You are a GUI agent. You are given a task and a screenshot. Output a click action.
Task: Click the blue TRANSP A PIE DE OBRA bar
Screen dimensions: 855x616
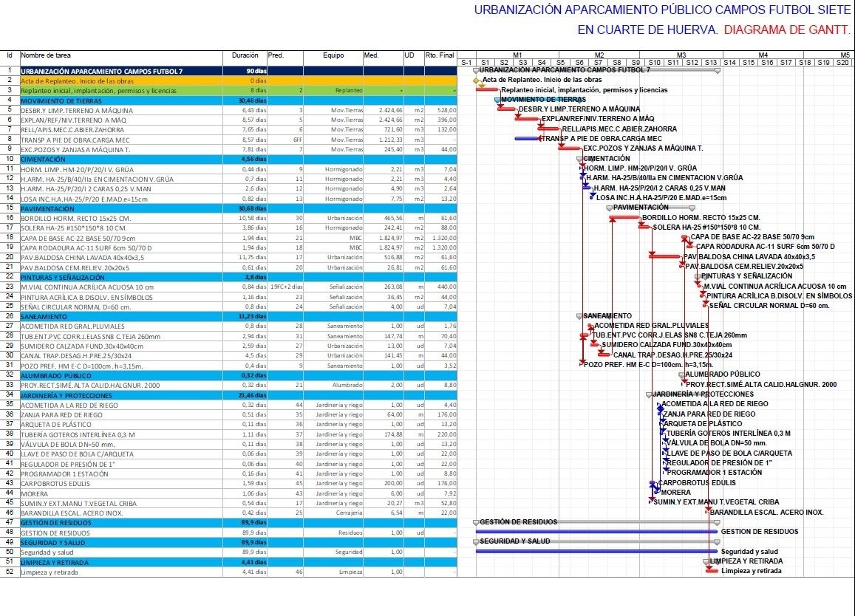coord(527,138)
